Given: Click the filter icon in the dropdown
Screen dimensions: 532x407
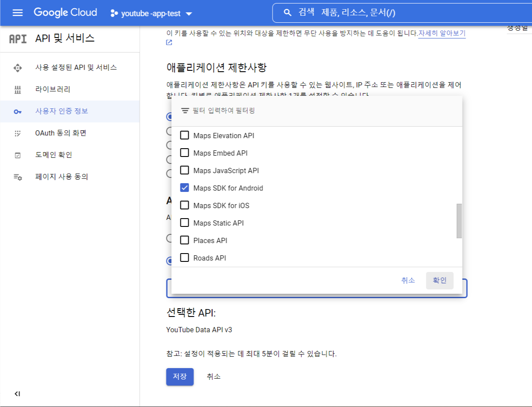Looking at the screenshot, I should (185, 111).
